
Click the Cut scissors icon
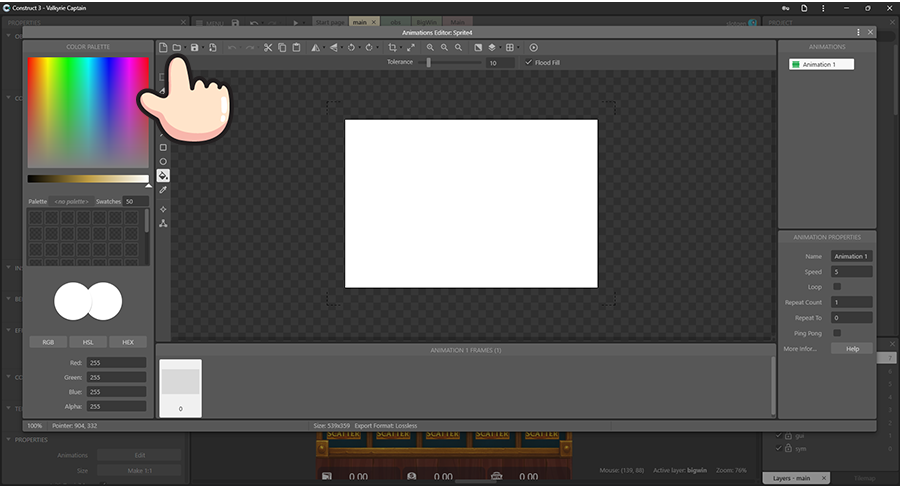coord(268,47)
